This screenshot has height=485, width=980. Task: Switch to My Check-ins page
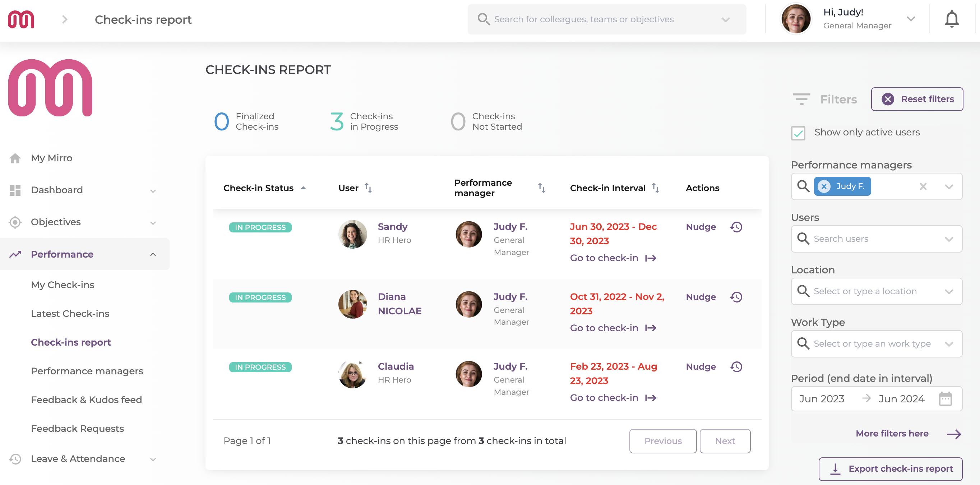coord(63,285)
